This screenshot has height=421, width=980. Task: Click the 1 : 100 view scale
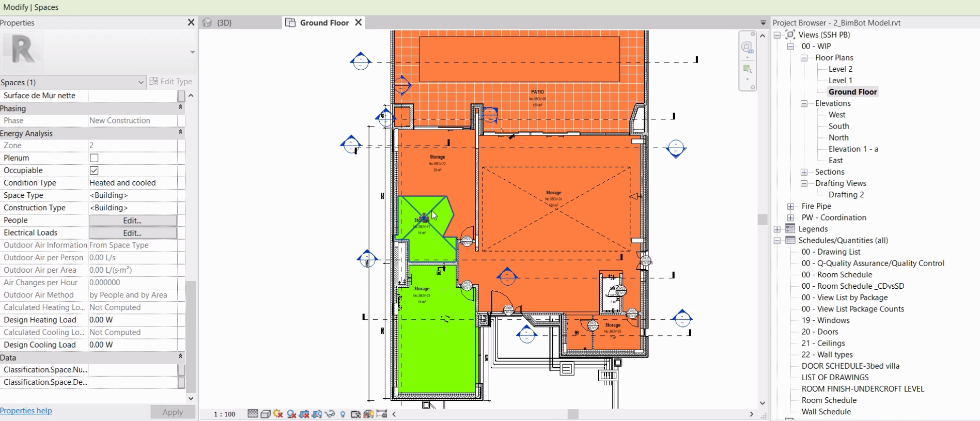[x=225, y=414]
